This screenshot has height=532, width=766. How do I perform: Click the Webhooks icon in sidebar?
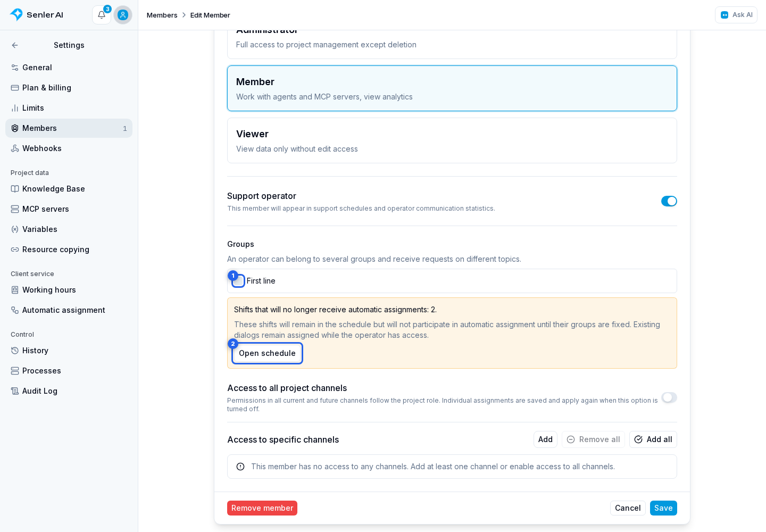tap(15, 148)
